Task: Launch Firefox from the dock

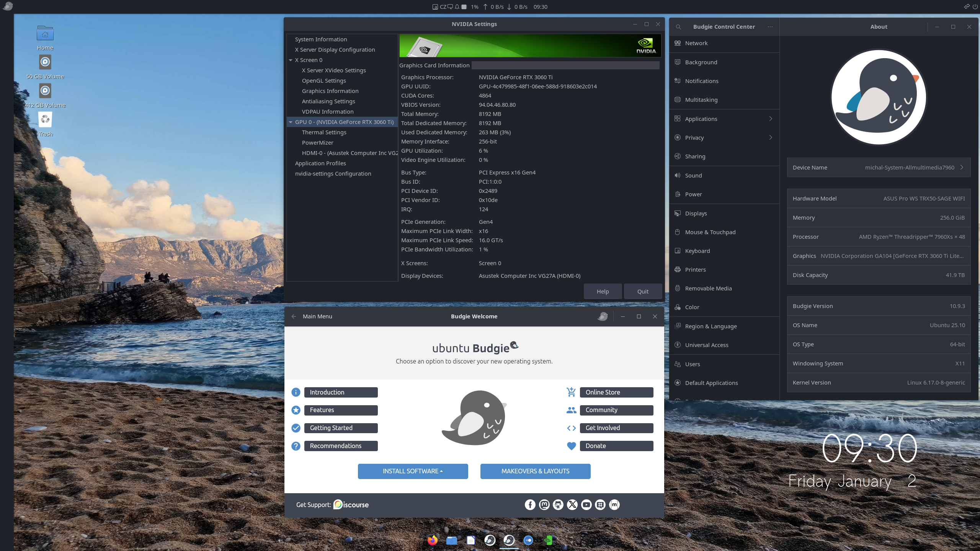Action: [x=433, y=540]
